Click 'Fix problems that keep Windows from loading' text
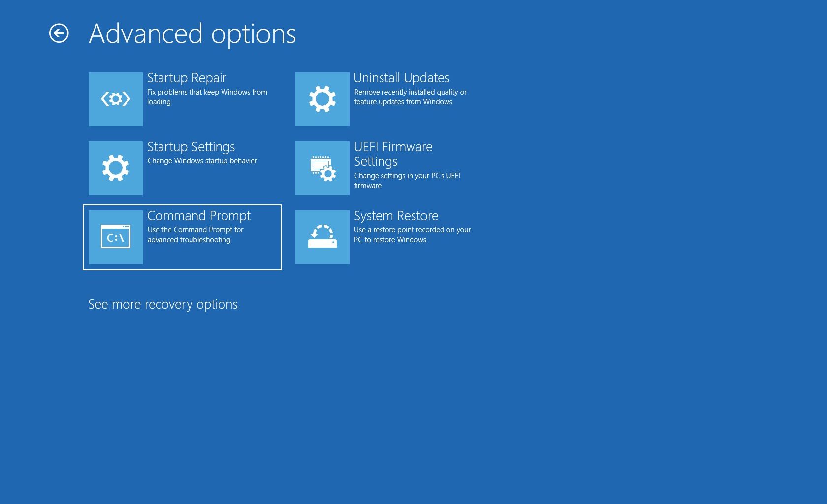 (x=207, y=97)
